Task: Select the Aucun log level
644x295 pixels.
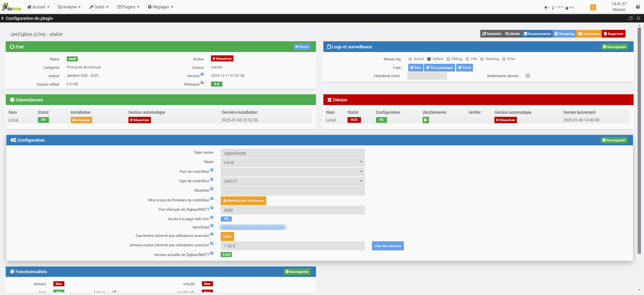Action: click(x=410, y=59)
